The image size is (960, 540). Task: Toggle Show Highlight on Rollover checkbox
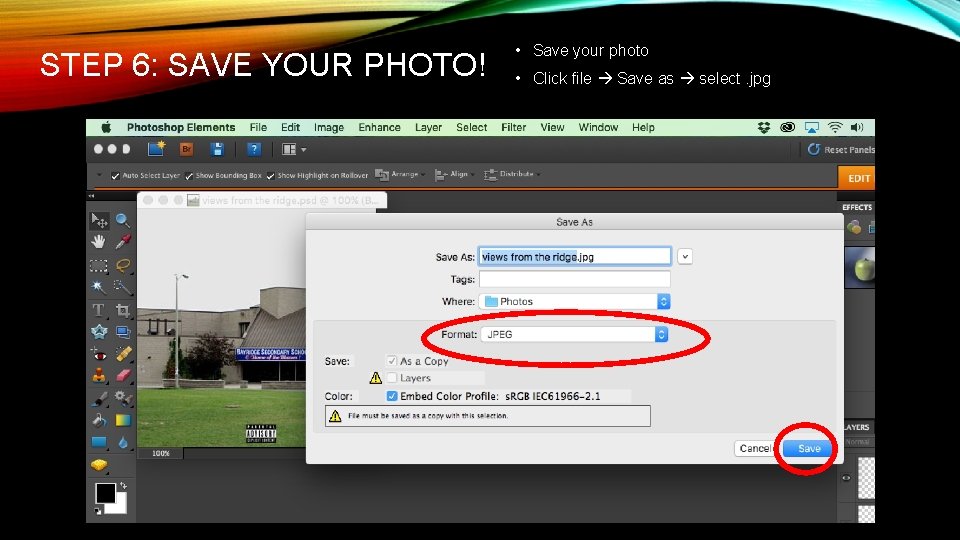pyautogui.click(x=271, y=176)
